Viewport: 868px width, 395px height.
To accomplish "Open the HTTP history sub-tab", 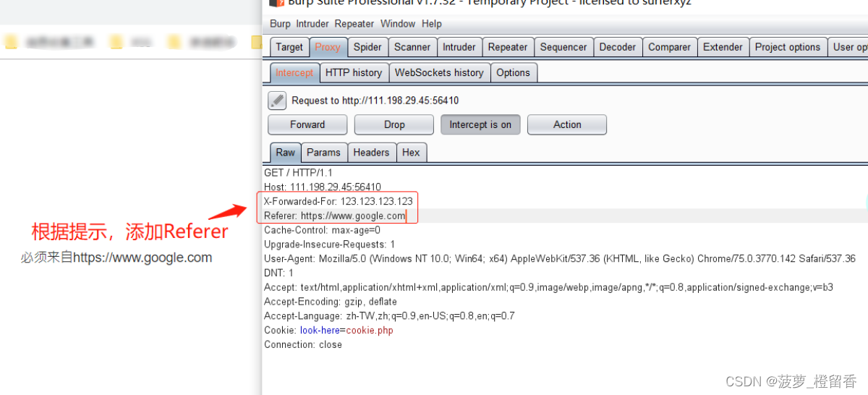I will point(354,72).
